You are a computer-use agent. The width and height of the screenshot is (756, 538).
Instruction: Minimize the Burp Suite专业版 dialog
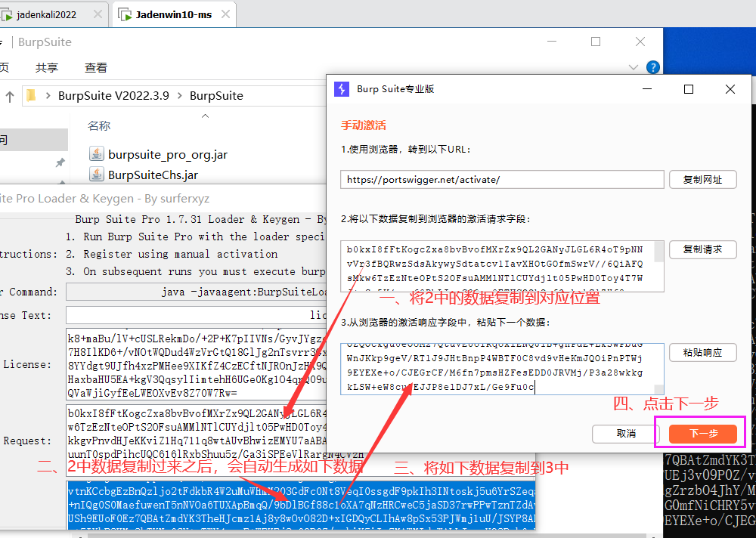647,88
